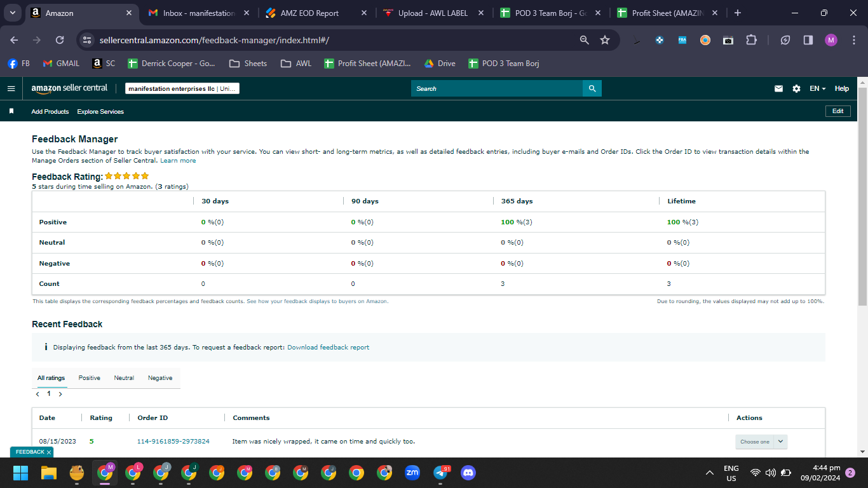
Task: Open Chrome extensions puzzle icon
Action: (x=751, y=40)
